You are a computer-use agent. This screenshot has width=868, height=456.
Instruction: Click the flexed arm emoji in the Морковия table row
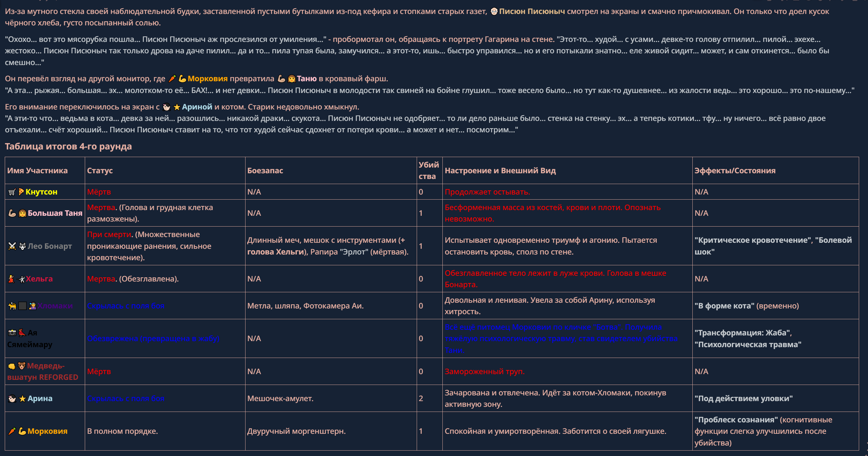pyautogui.click(x=22, y=431)
